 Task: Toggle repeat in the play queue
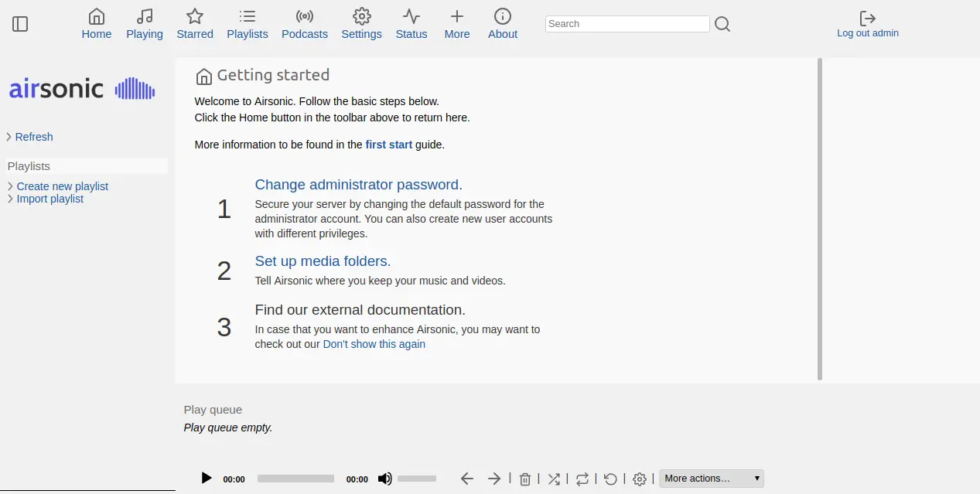582,479
